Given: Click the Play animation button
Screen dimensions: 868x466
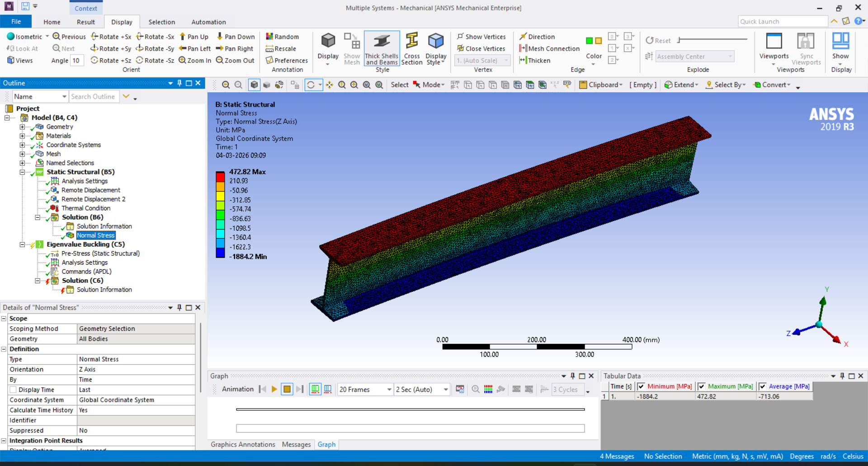Looking at the screenshot, I should pos(274,389).
